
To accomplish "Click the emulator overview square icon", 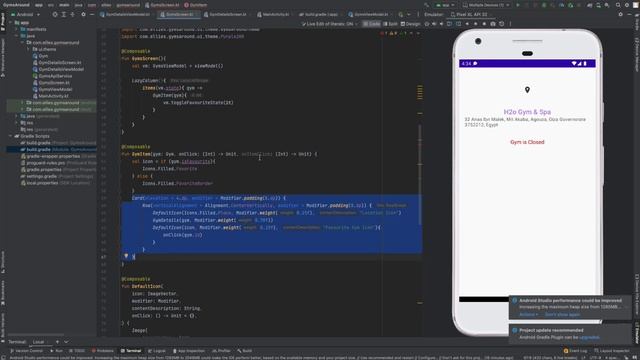I will [x=484, y=24].
